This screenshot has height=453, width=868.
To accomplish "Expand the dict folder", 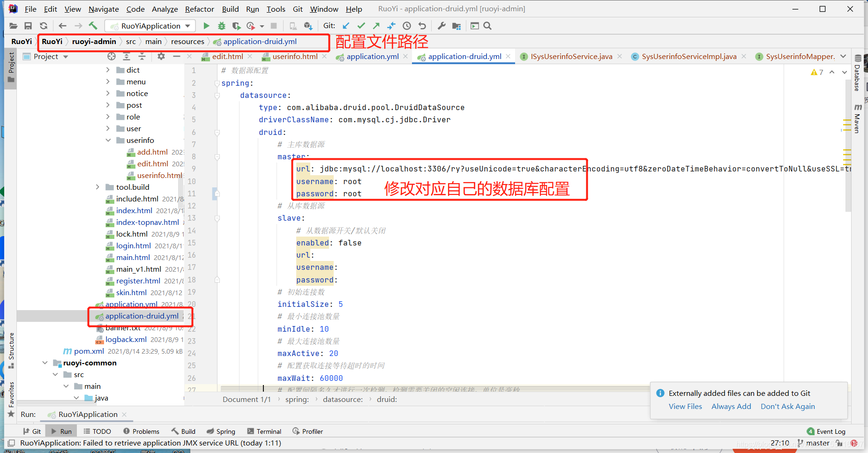I will click(108, 70).
